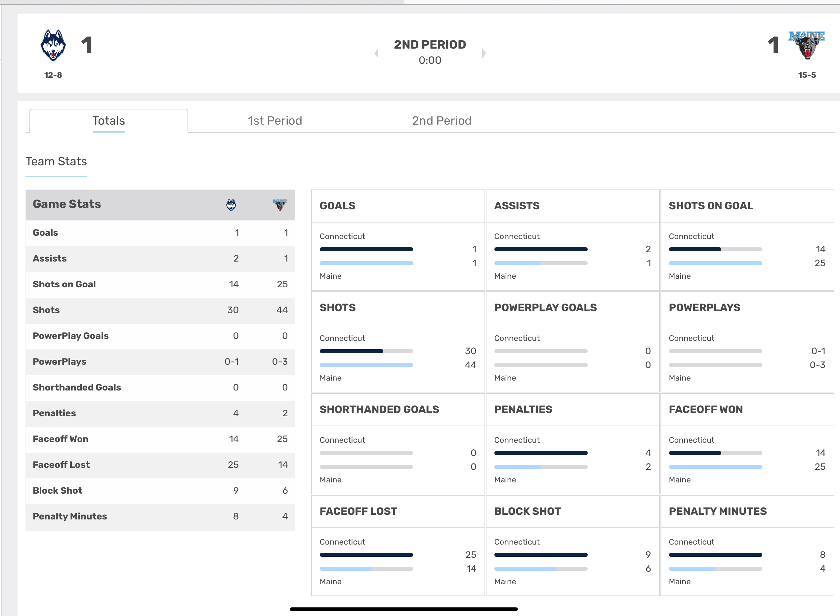Click Maine's bar in the Block Shot card

[541, 569]
